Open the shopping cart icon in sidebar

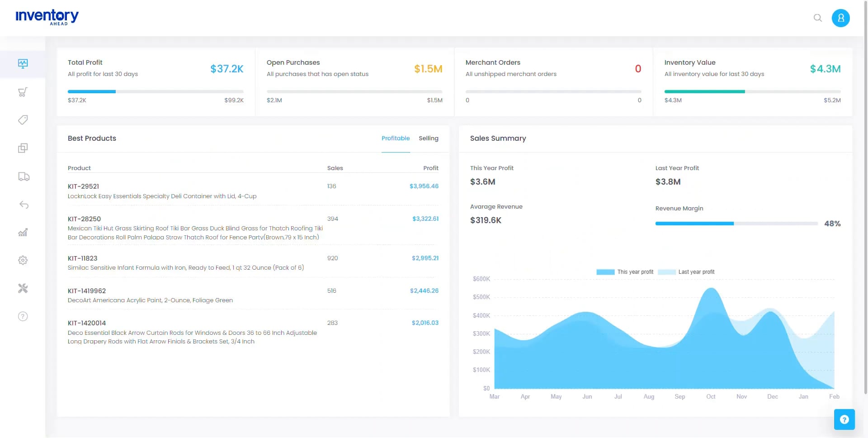pyautogui.click(x=23, y=92)
